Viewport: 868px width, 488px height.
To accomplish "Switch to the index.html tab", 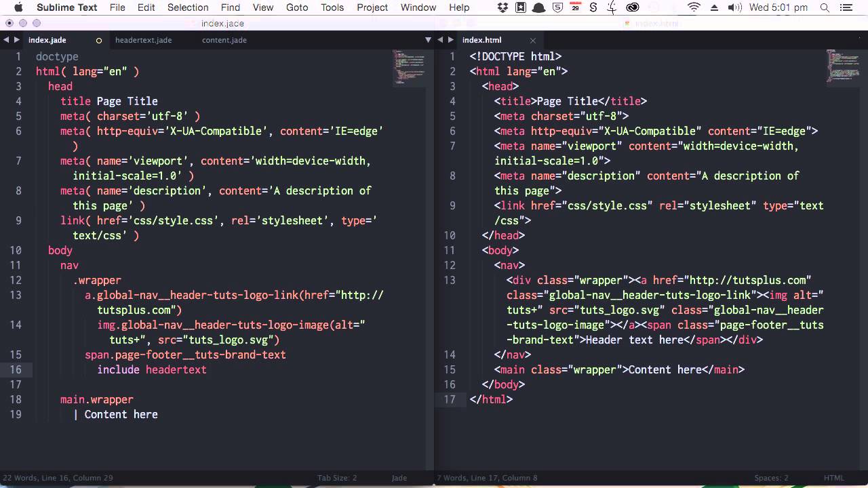I will pyautogui.click(x=481, y=40).
